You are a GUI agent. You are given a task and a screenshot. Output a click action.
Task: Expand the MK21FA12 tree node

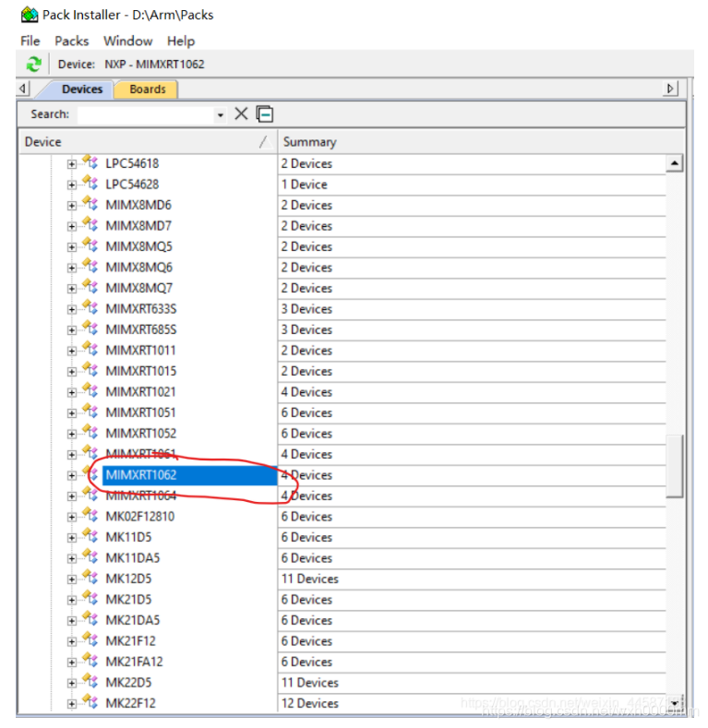(72, 662)
